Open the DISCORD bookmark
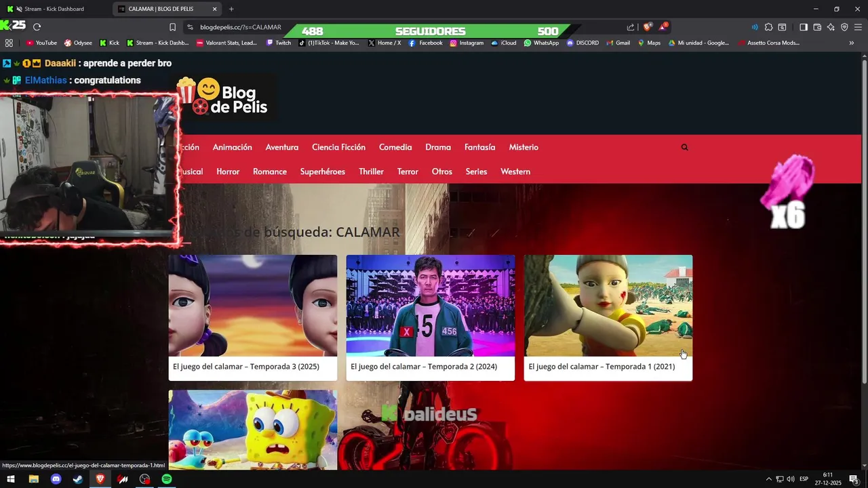Image resolution: width=868 pixels, height=488 pixels. tap(583, 43)
